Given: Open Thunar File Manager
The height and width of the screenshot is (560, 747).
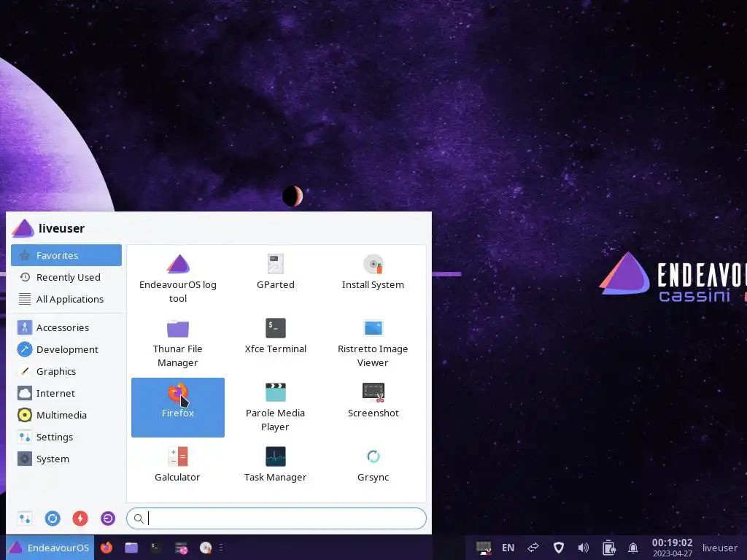Looking at the screenshot, I should (178, 343).
